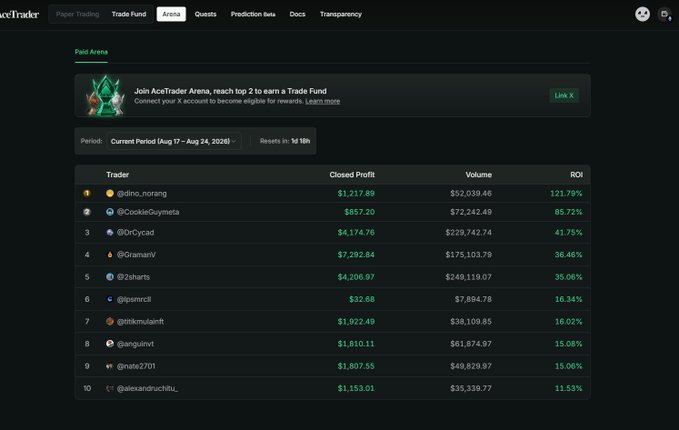Click @DrCycad's avatar icon
The image size is (679, 430).
(x=110, y=233)
